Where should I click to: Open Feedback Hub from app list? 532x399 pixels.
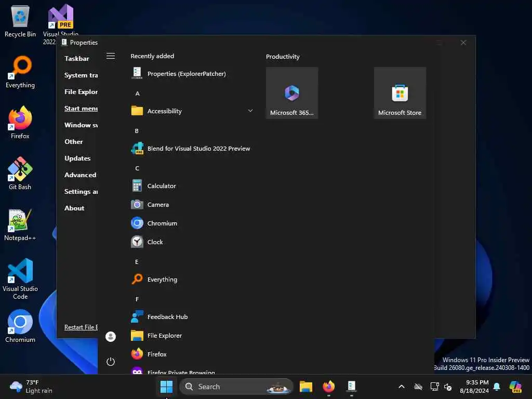(x=192, y=316)
